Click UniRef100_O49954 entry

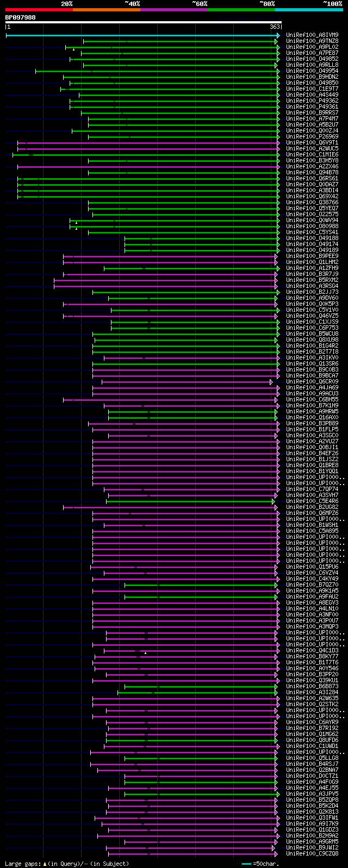312,71
